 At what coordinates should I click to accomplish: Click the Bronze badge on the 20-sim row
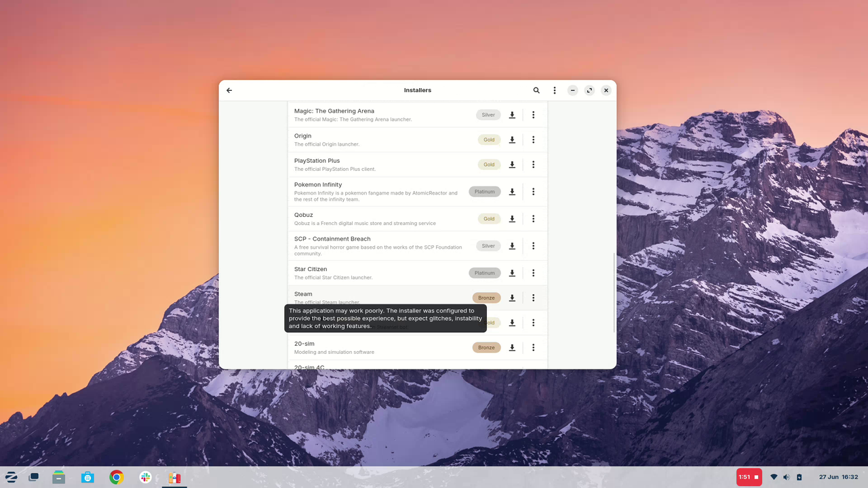click(x=486, y=348)
